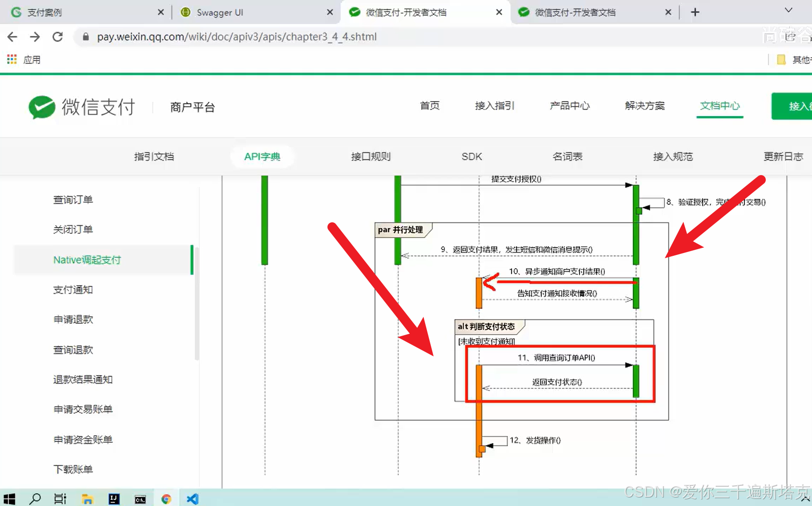
Task: Open the 名词表 sub-tab
Action: click(568, 157)
